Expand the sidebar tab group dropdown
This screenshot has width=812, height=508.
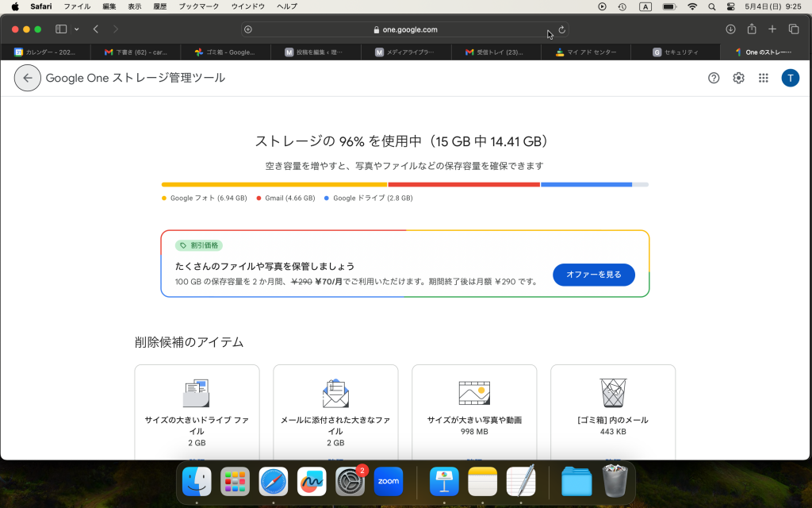77,29
